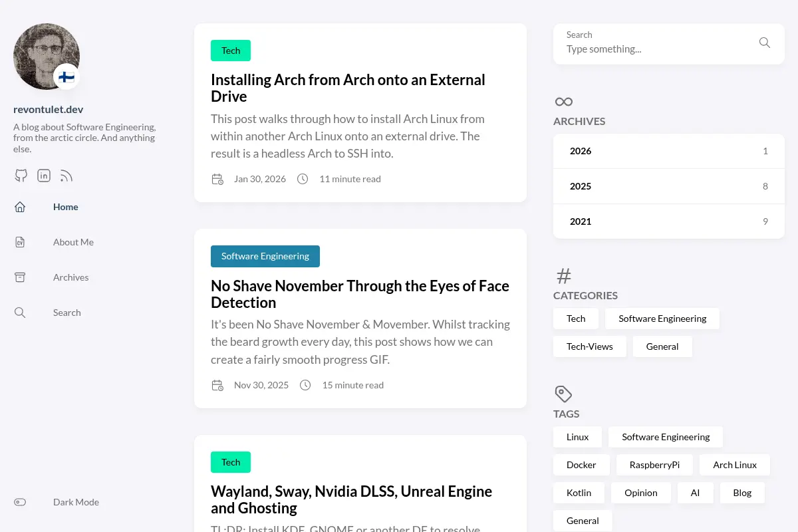This screenshot has width=798, height=532.
Task: Click the Nov 30, 2025 date
Action: pyautogui.click(x=261, y=385)
